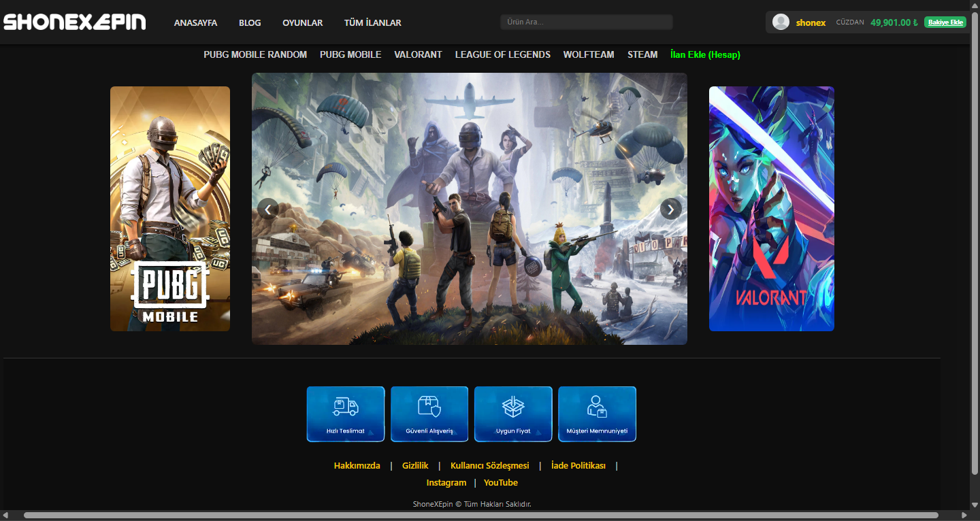Select LEAGUE OF LEGENDS category
The width and height of the screenshot is (980, 521).
(503, 54)
